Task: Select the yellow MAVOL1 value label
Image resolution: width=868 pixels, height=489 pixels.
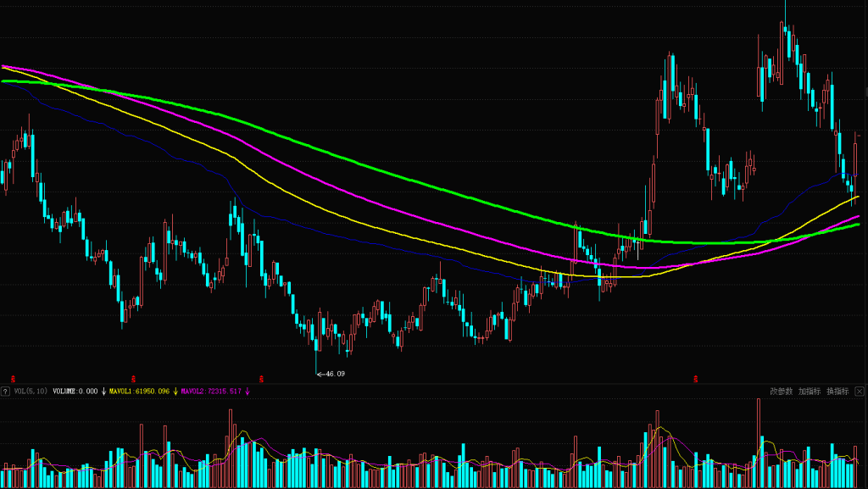Action: [140, 392]
